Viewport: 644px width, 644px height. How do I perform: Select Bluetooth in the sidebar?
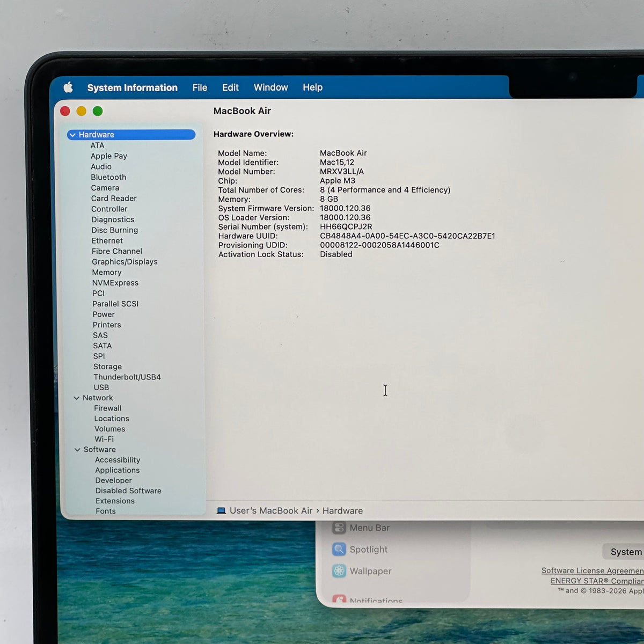pos(108,177)
